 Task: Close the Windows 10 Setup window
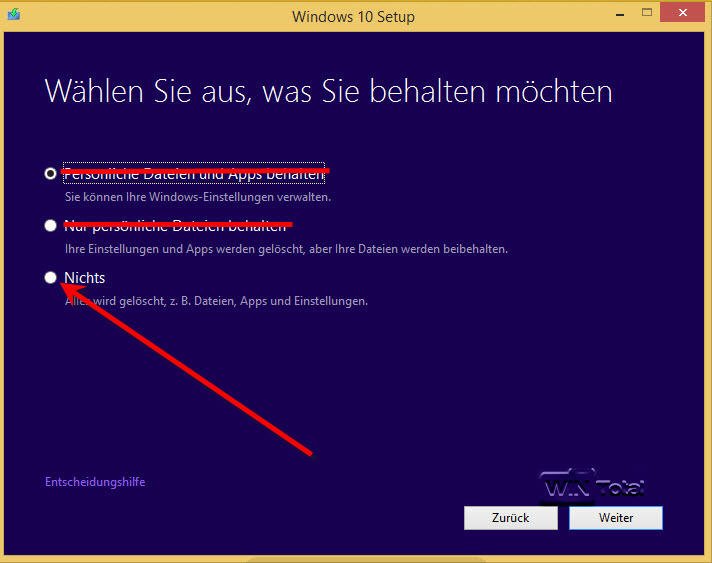pos(682,12)
